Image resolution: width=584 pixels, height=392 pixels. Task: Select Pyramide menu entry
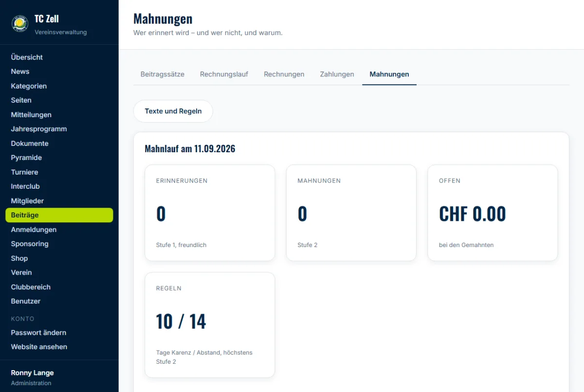point(59,158)
